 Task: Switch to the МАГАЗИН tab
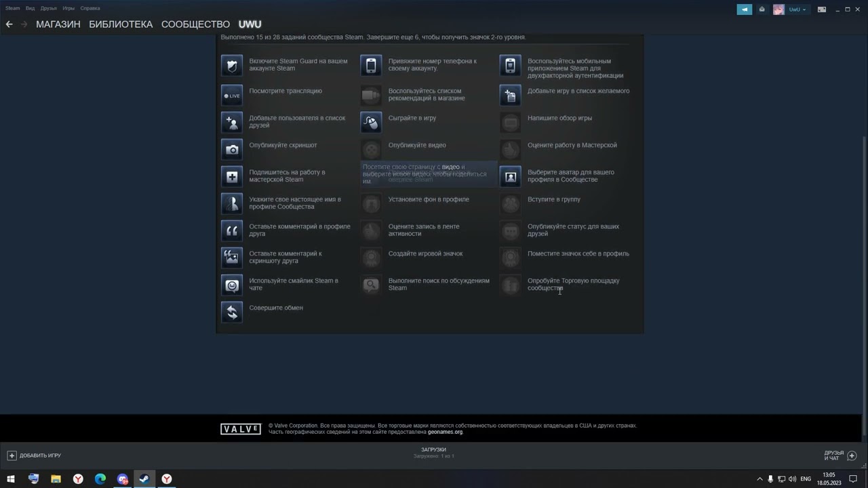[x=58, y=24]
